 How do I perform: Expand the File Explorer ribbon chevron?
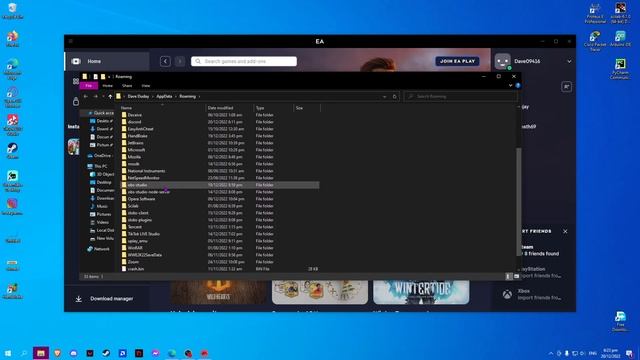click(x=510, y=86)
